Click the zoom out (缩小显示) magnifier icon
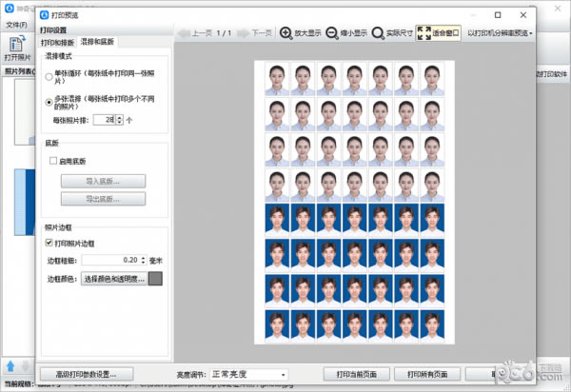 [331, 32]
